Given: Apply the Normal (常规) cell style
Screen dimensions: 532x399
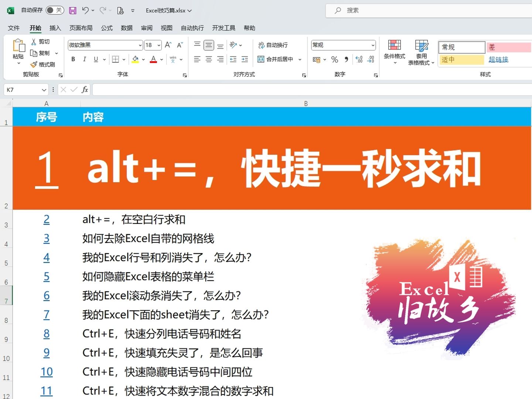Looking at the screenshot, I should [x=462, y=47].
